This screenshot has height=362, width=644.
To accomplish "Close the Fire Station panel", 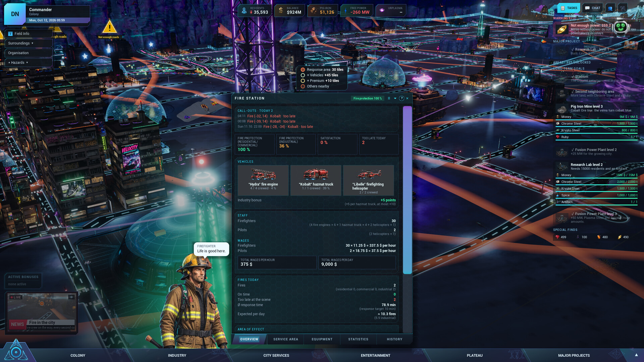I will tap(408, 98).
